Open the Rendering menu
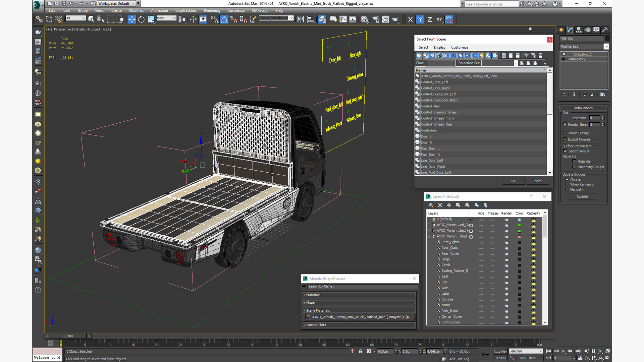 coord(212,11)
